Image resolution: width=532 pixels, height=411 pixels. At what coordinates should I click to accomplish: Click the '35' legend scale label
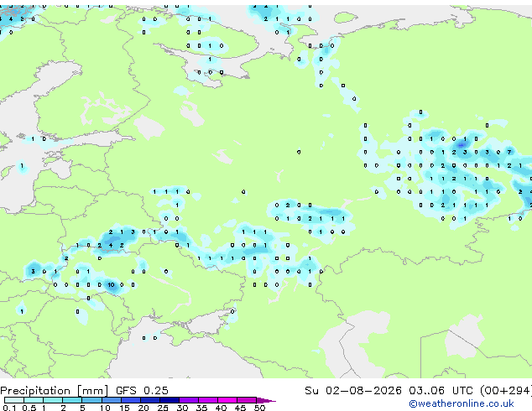pos(201,408)
